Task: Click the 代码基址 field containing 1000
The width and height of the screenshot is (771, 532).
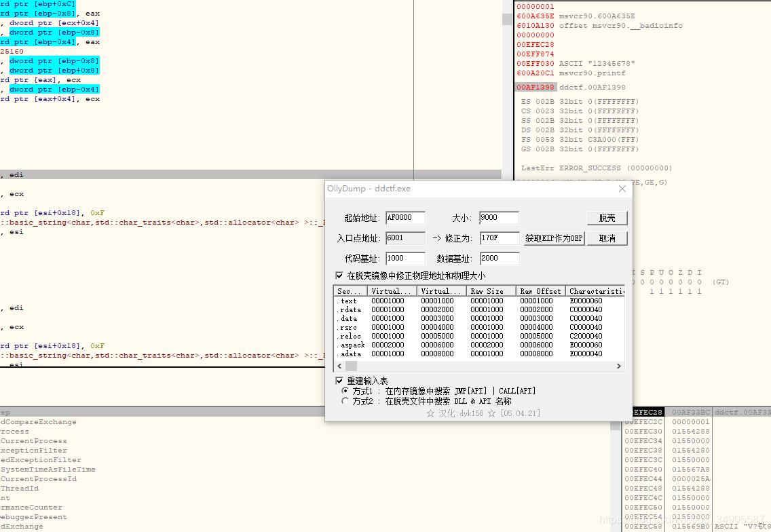Action: (405, 258)
